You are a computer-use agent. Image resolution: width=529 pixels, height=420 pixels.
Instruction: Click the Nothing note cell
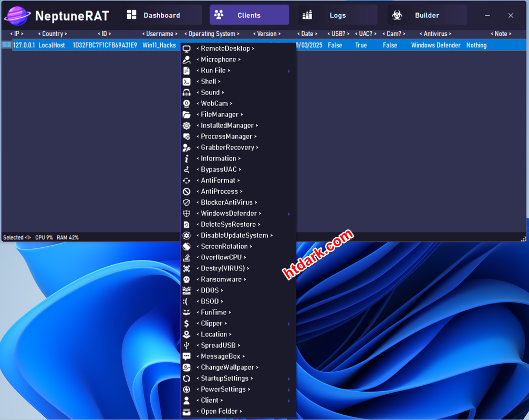476,45
